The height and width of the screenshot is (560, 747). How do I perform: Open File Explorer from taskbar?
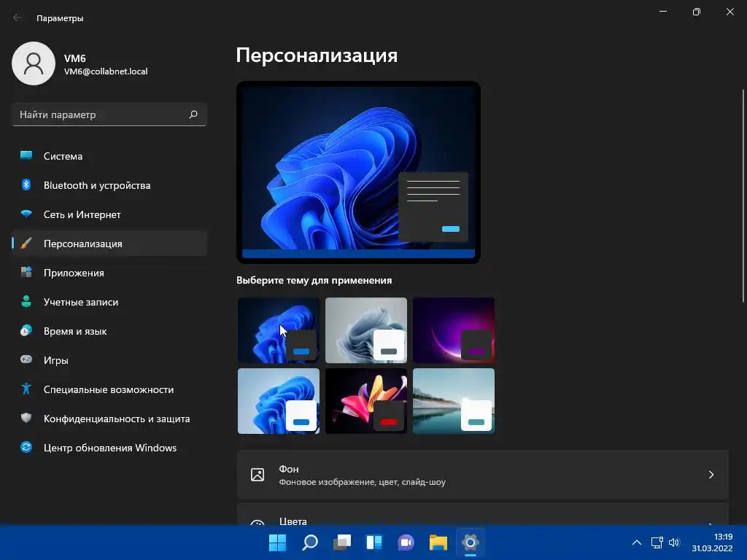pyautogui.click(x=438, y=542)
